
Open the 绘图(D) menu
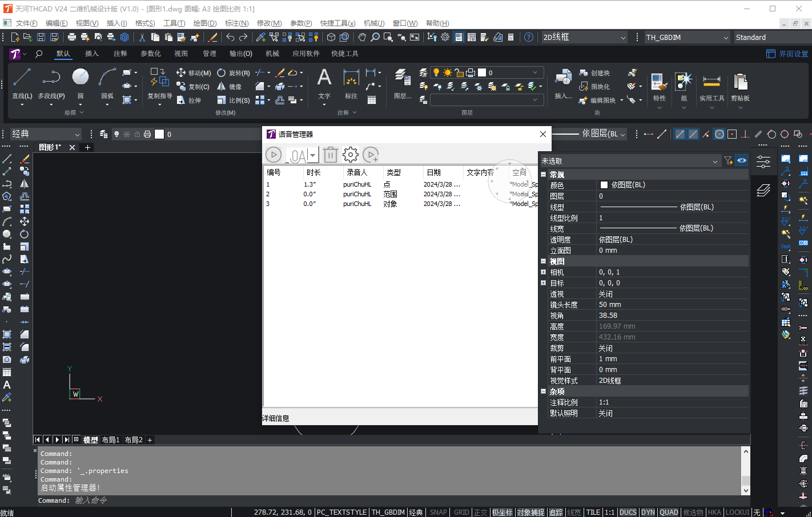pos(205,23)
